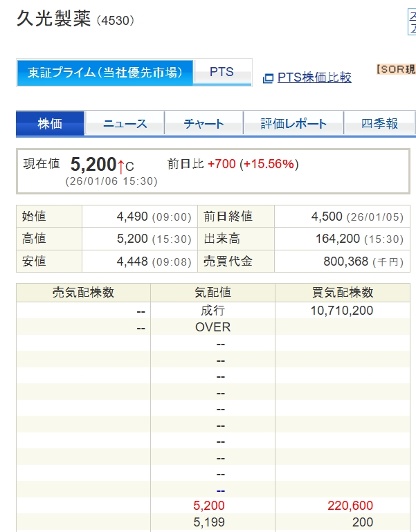Click the 久光製薬 company name heading
Viewport: 416px width, 532px height.
point(54,19)
